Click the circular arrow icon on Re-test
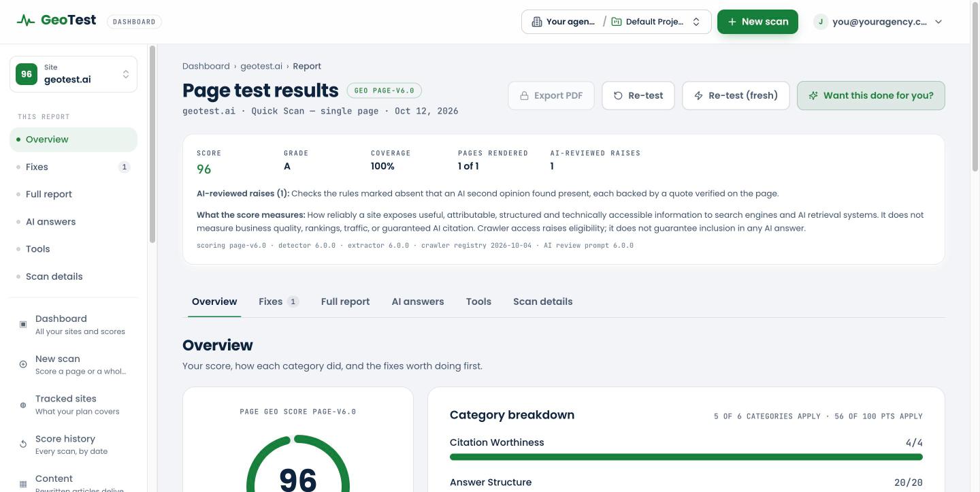980x492 pixels. pyautogui.click(x=618, y=96)
